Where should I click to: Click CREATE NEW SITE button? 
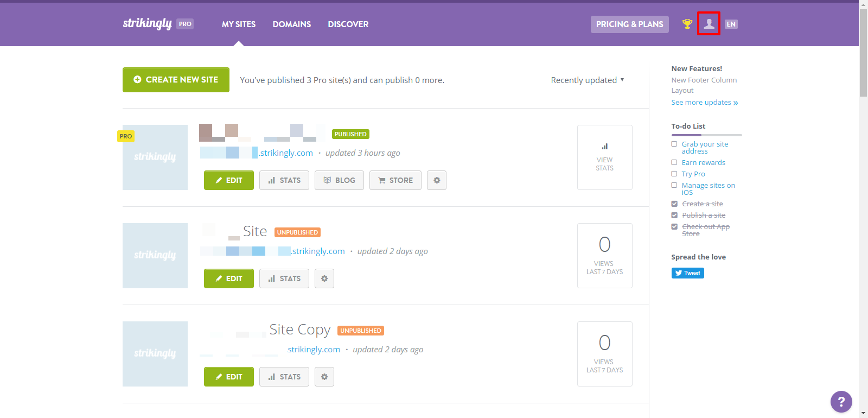tap(176, 80)
